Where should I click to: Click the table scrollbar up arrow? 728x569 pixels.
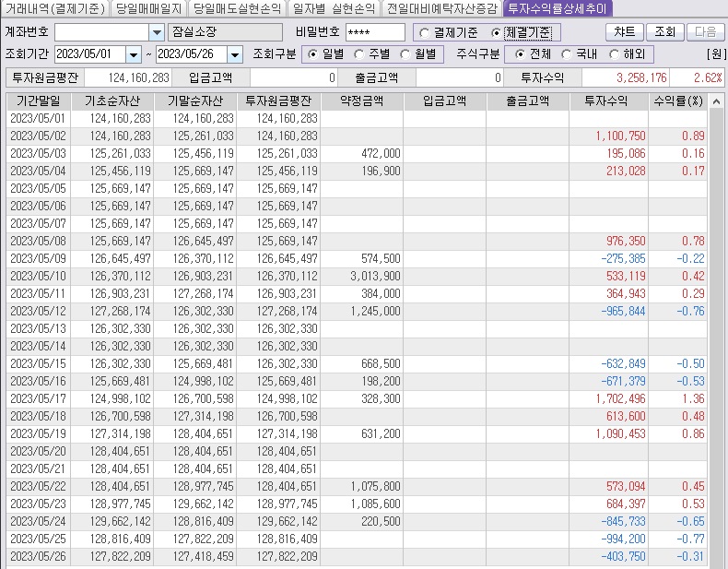(716, 101)
